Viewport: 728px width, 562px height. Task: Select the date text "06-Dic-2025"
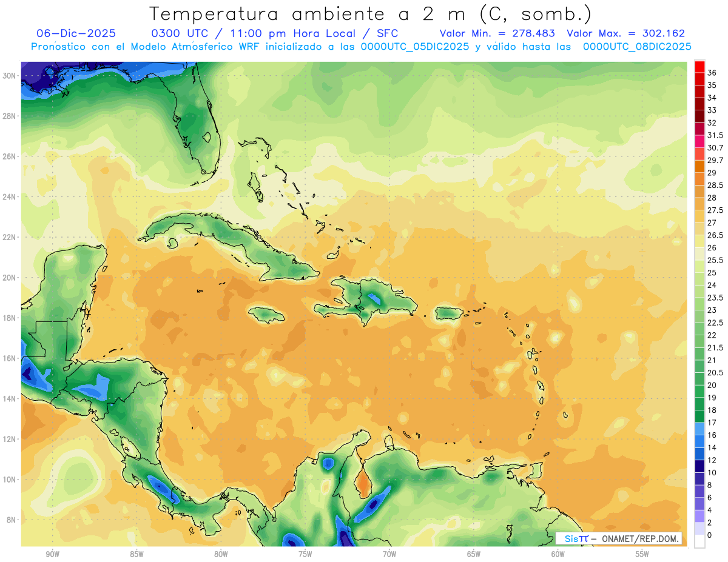(x=76, y=33)
